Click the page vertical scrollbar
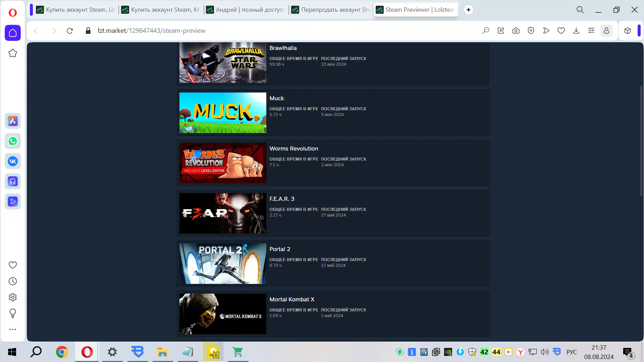 (x=641, y=141)
